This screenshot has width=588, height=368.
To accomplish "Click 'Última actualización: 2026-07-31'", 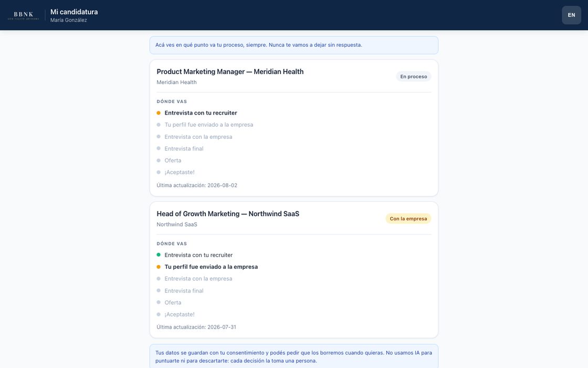I will pos(196,327).
